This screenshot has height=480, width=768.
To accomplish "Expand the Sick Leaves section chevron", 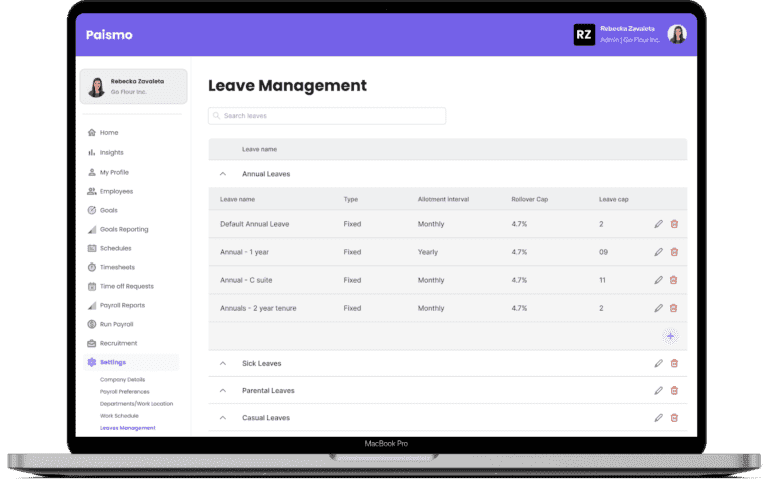I will (x=223, y=363).
